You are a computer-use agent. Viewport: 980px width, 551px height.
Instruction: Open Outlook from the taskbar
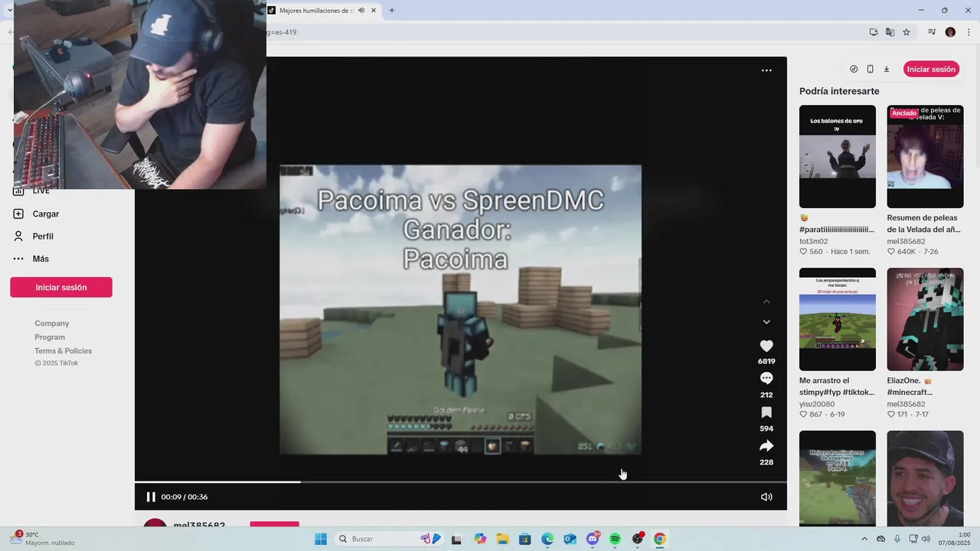(570, 539)
